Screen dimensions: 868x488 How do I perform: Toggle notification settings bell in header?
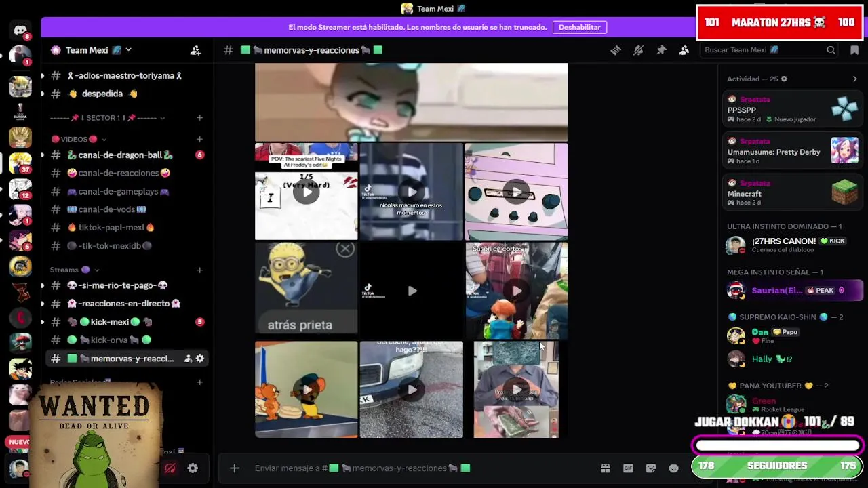point(638,50)
